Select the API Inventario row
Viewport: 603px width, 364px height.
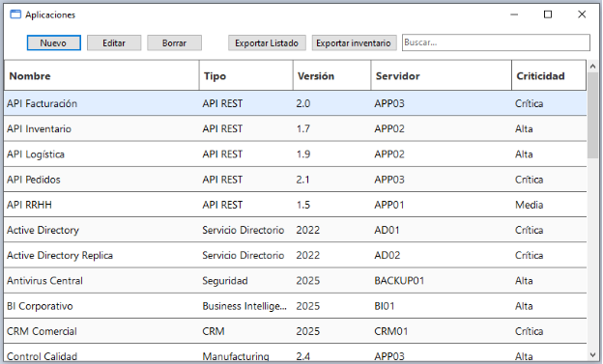[x=296, y=128]
